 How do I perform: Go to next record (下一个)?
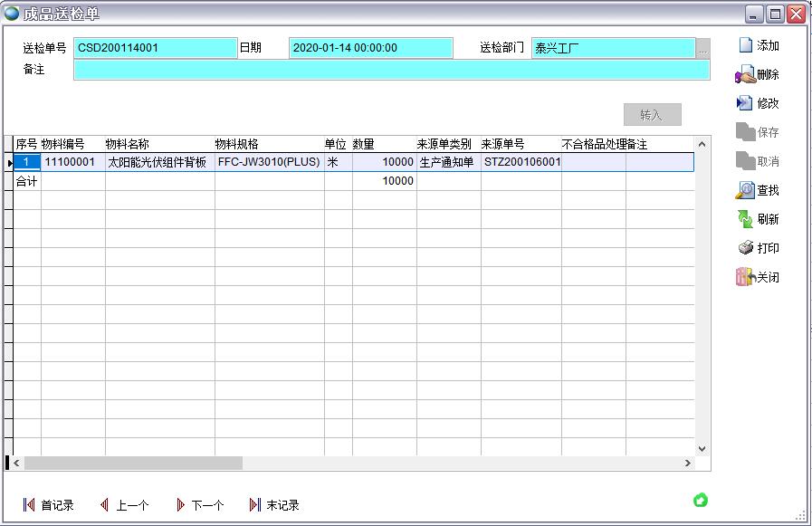pyautogui.click(x=180, y=505)
